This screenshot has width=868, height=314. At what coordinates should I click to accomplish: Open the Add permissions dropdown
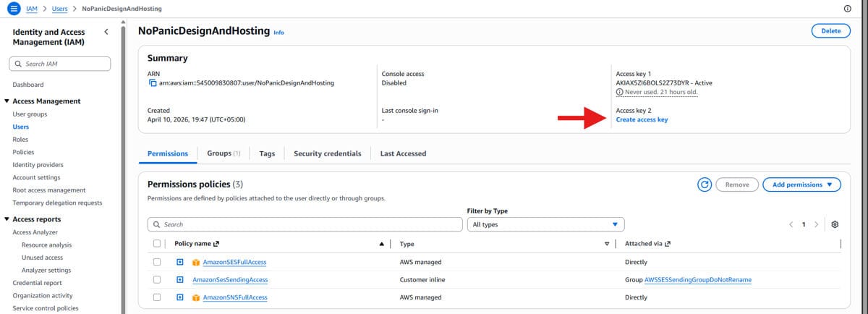801,184
